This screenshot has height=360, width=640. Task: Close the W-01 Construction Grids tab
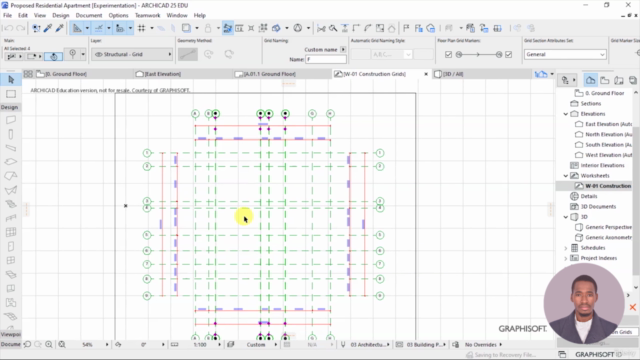[x=426, y=74]
